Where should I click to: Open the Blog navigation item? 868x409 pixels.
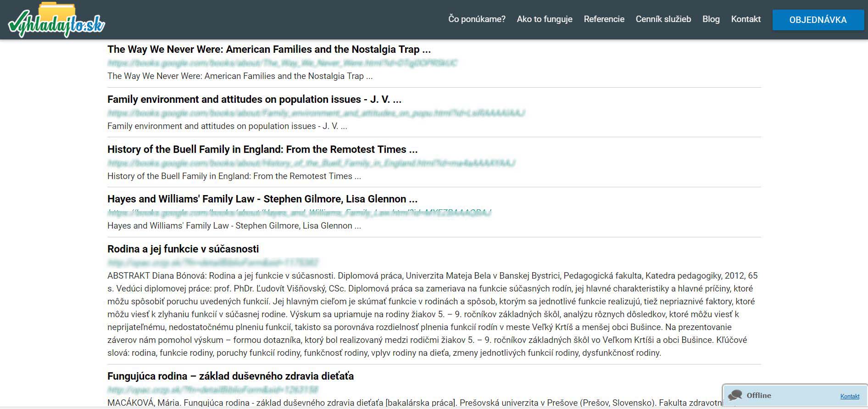(x=711, y=19)
